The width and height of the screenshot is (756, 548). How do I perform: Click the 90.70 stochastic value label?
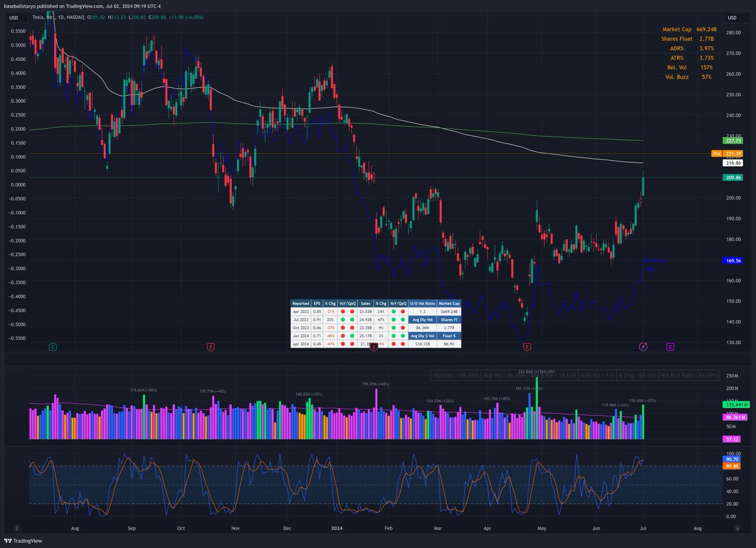click(731, 459)
